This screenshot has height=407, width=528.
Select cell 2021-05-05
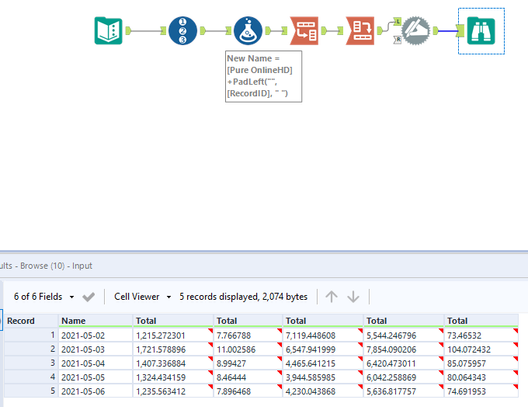[96, 377]
